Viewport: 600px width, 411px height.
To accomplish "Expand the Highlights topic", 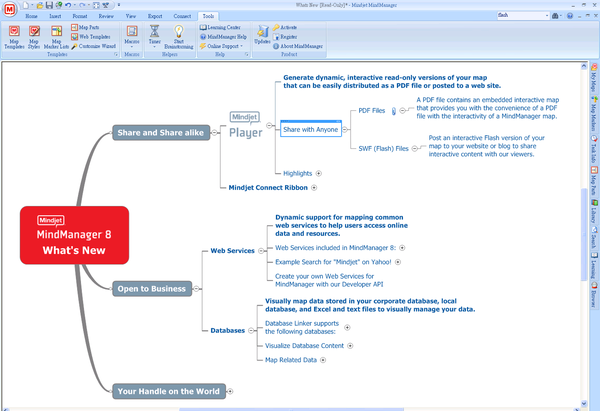I will (319, 173).
